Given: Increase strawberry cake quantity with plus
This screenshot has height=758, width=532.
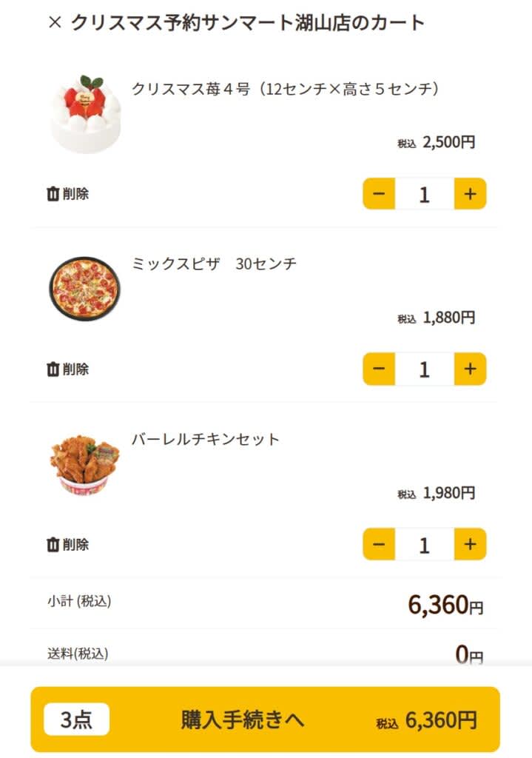Looking at the screenshot, I should click(470, 194).
